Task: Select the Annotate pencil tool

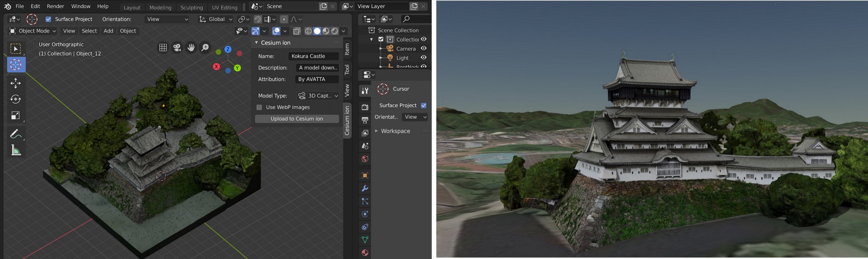Action: tap(16, 134)
